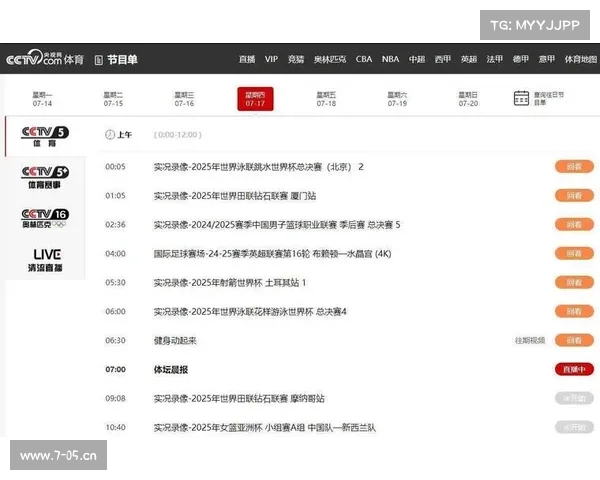Click program title 健身动起来

[x=175, y=341]
